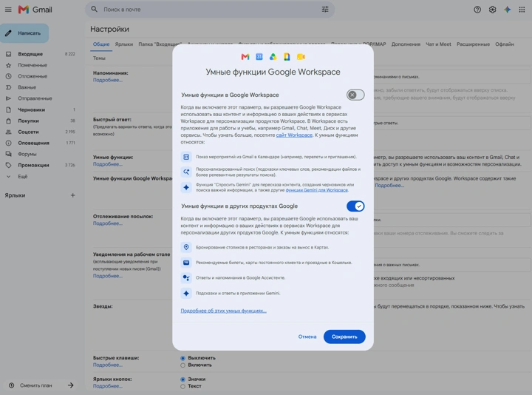
Task: Click the Gmail logo
Action: [x=35, y=10]
